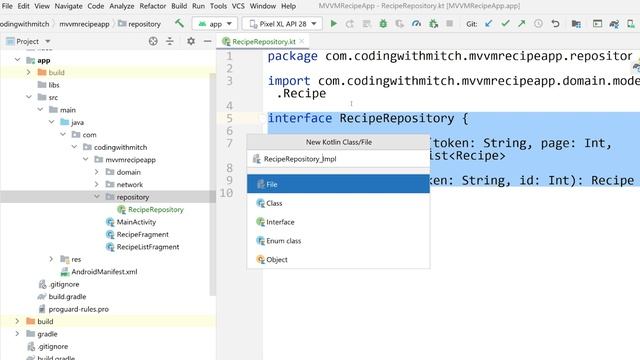
Task: Choose Interface in the Kotlin popup
Action: point(338,222)
